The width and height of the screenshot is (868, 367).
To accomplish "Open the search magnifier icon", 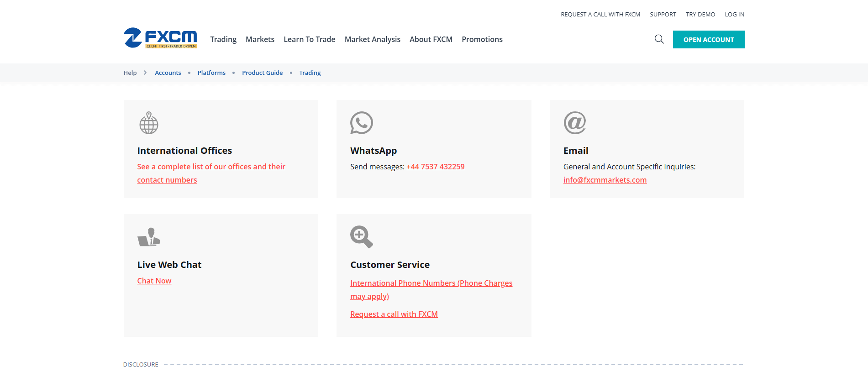I will tap(659, 39).
